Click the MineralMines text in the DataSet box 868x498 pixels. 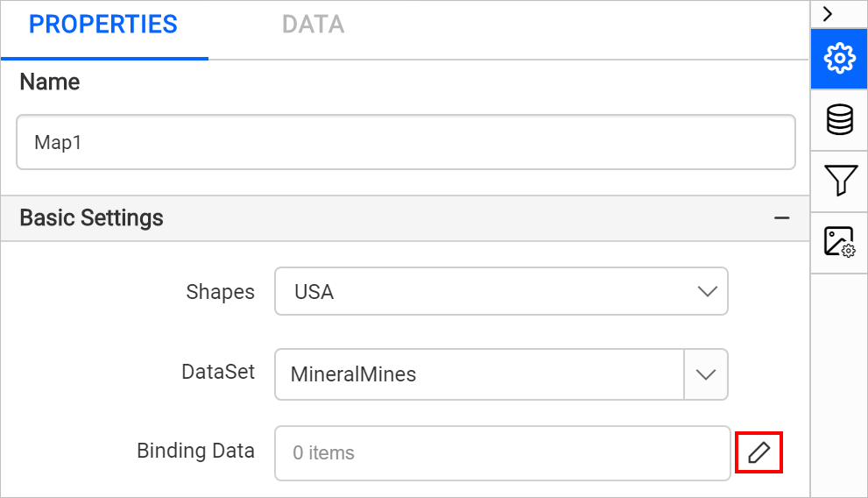click(x=353, y=374)
